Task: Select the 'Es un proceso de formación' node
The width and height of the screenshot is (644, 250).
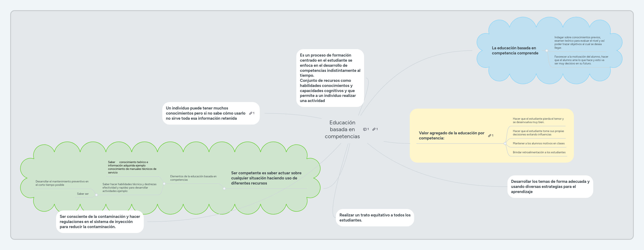Action: coord(330,78)
